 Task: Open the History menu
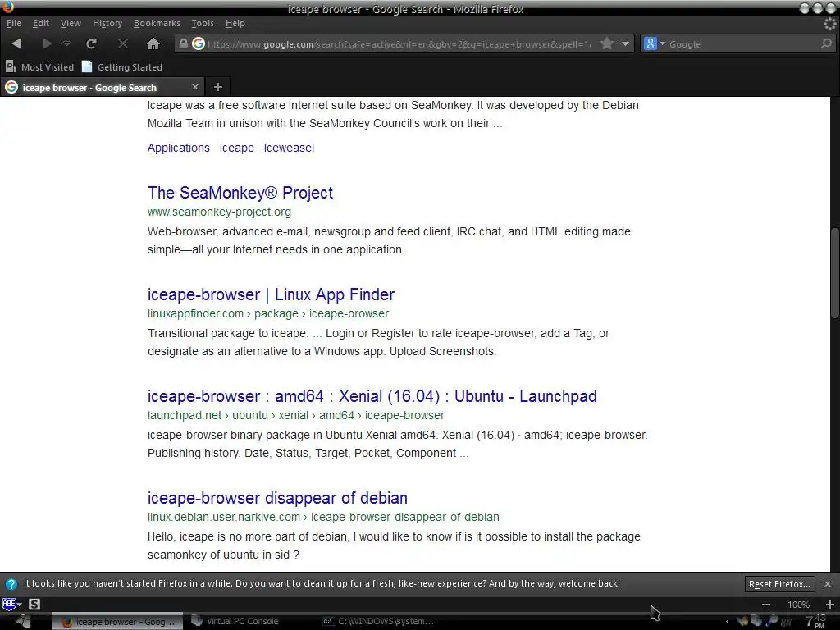[107, 23]
